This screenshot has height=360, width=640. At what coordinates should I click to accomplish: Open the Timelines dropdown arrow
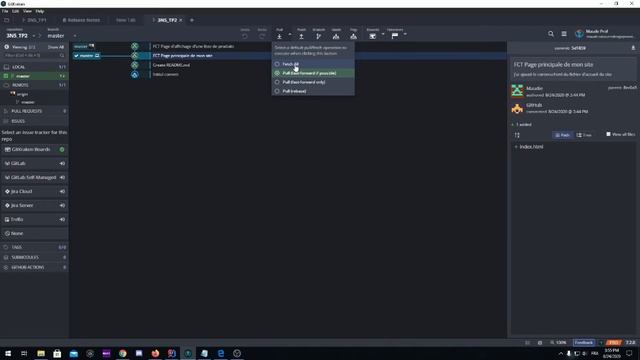405,34
